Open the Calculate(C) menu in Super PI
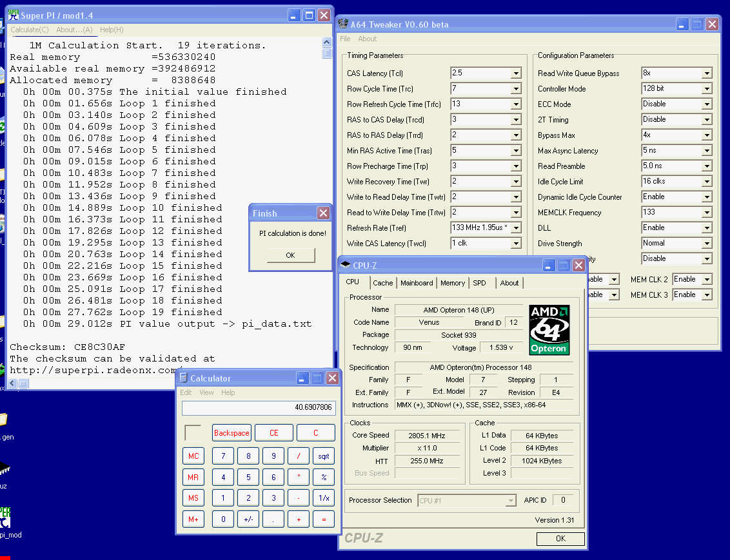The width and height of the screenshot is (730, 560). pos(30,30)
